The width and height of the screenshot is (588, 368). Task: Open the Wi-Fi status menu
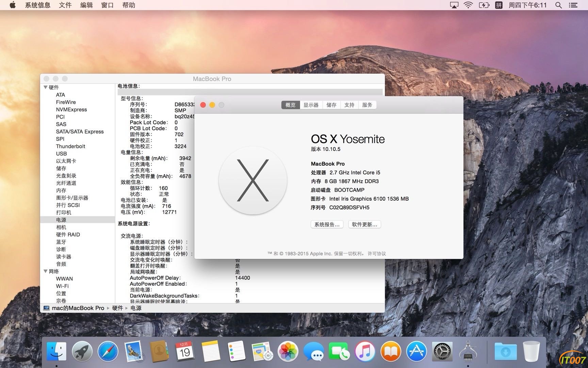pos(469,5)
